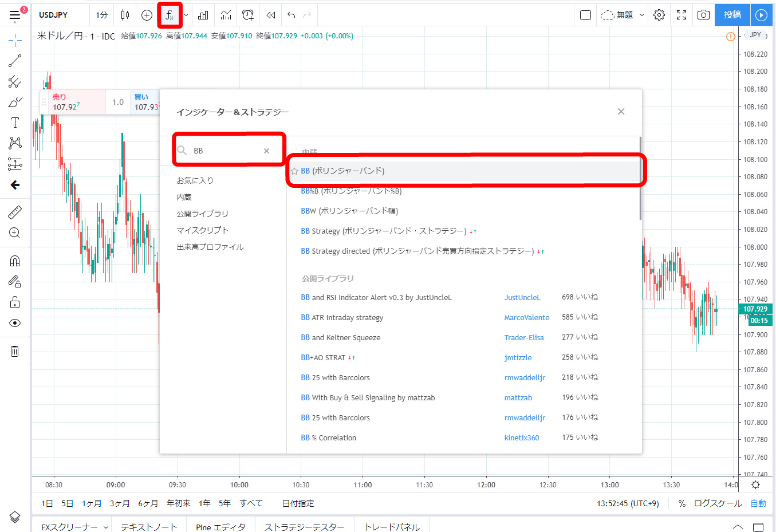Image resolution: width=776 pixels, height=532 pixels.
Task: Open the 1分 timeframe dropdown
Action: click(x=101, y=15)
